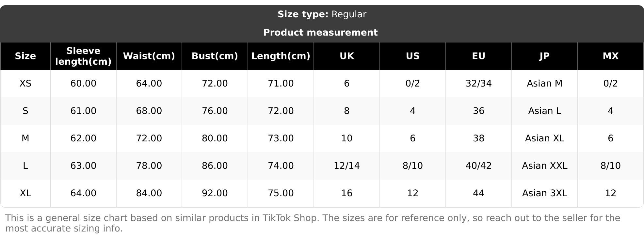The image size is (644, 239).
Task: Click the Length(cm) column header
Action: (281, 56)
